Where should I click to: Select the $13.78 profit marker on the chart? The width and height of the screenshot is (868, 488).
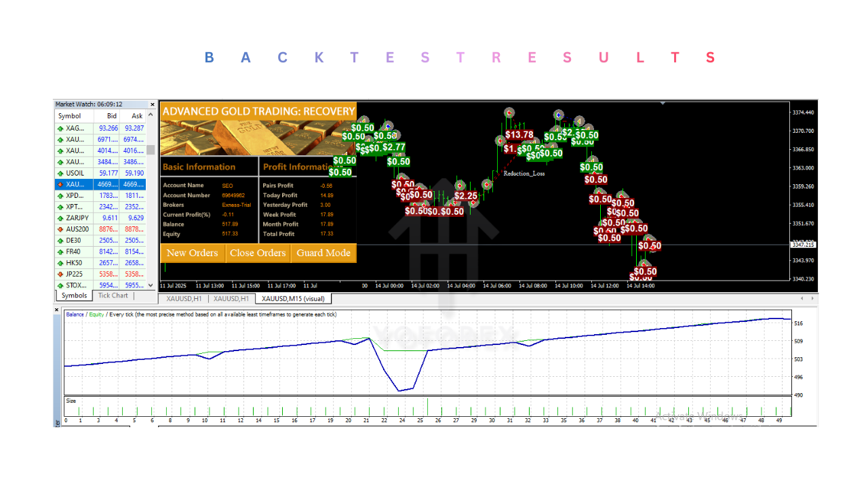[x=519, y=135]
